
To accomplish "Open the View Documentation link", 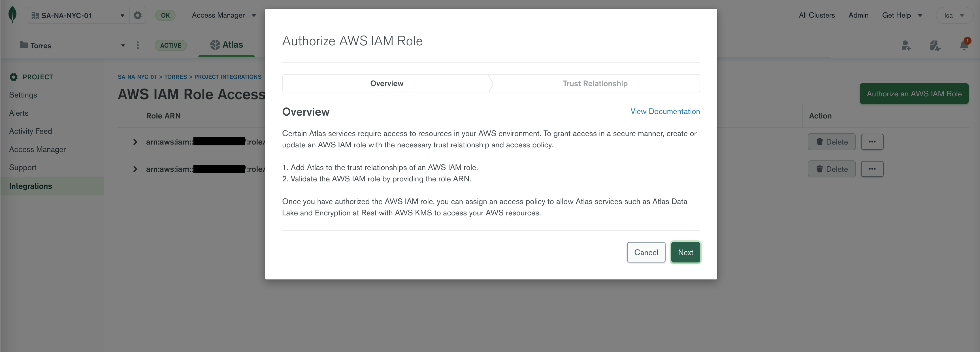I will pyautogui.click(x=665, y=111).
